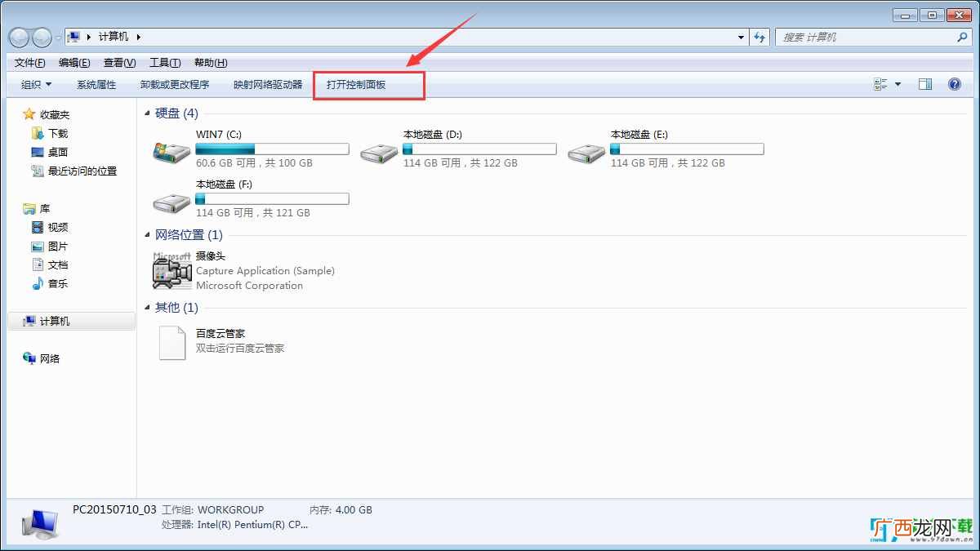Collapse the 网络位置 (1) group

(x=148, y=235)
